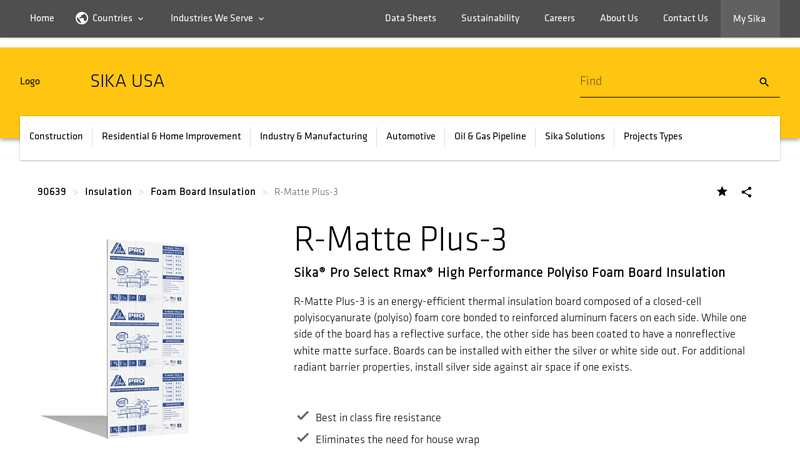Open the share icon
Screen dimensions: 800x450
[746, 192]
